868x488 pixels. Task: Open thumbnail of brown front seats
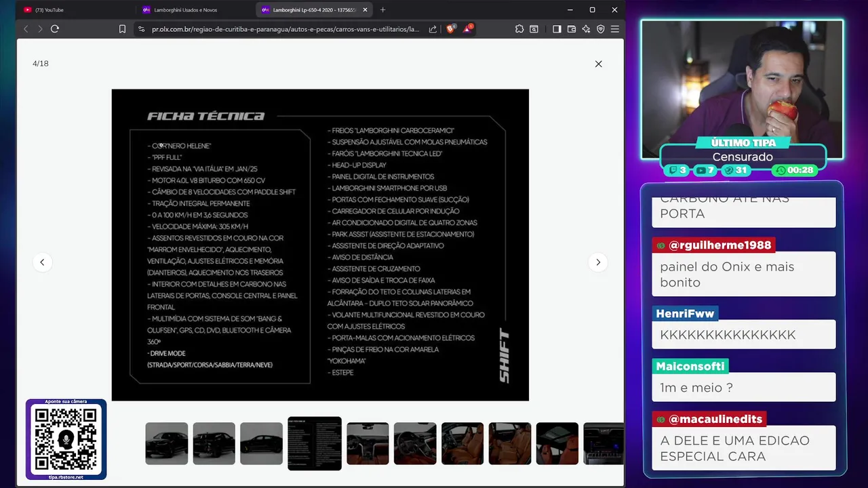click(x=462, y=444)
